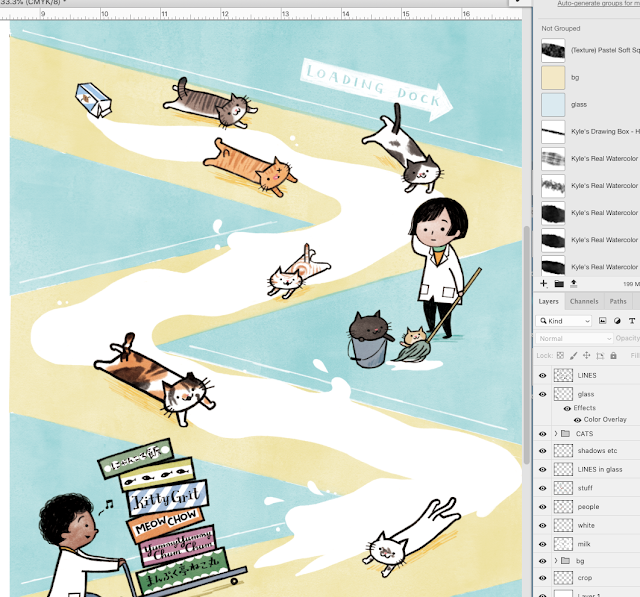Toggle Color Overlay effect visibility
640x597 pixels.
(578, 420)
